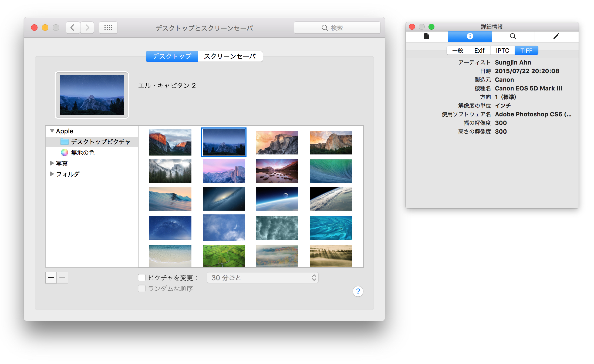The image size is (594, 364).
Task: Click the back navigation arrow
Action: (x=73, y=28)
